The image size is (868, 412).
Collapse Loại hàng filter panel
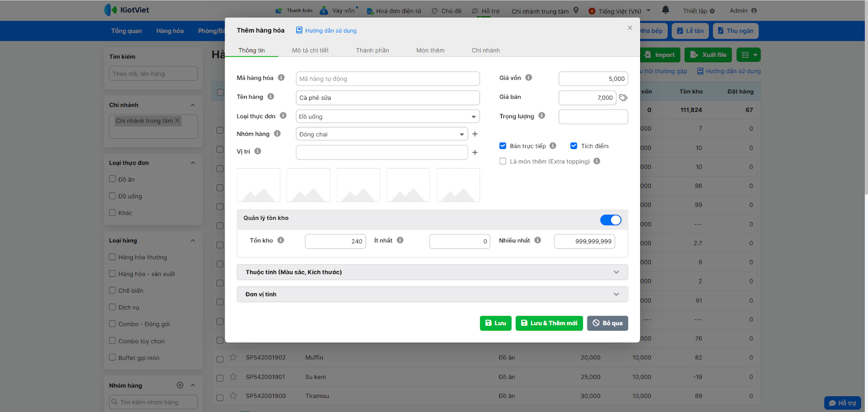(193, 241)
